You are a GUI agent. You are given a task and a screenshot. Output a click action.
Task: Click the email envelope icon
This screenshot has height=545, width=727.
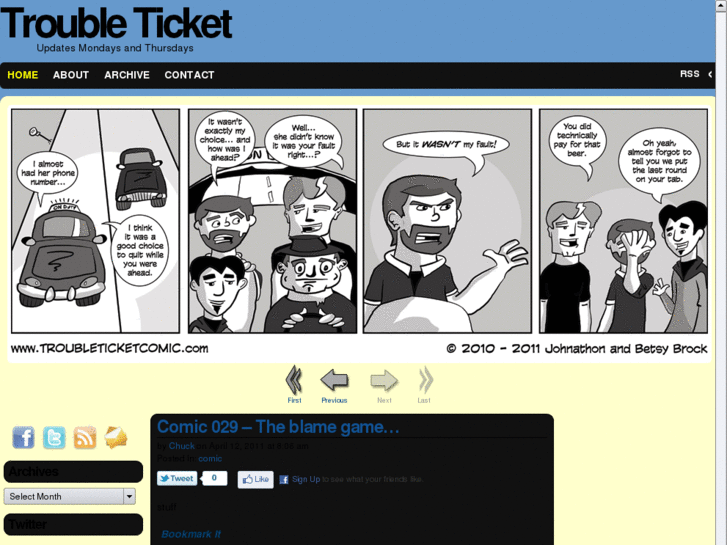pos(115,437)
